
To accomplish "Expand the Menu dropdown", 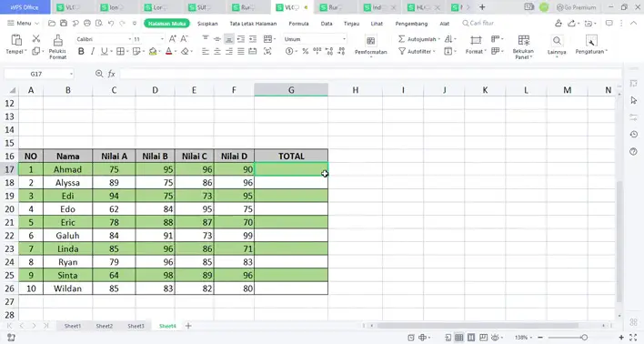I will pos(24,24).
